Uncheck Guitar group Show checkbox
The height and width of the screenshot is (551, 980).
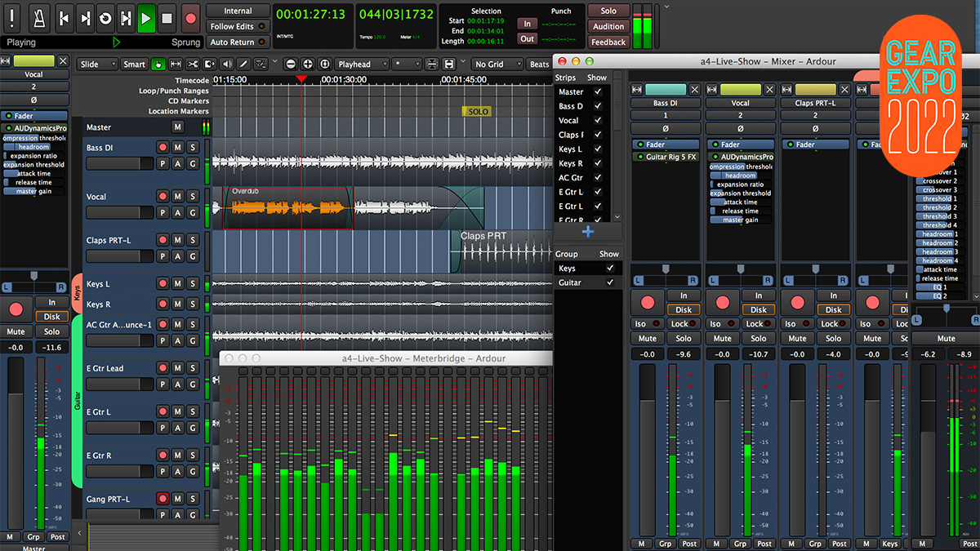609,282
